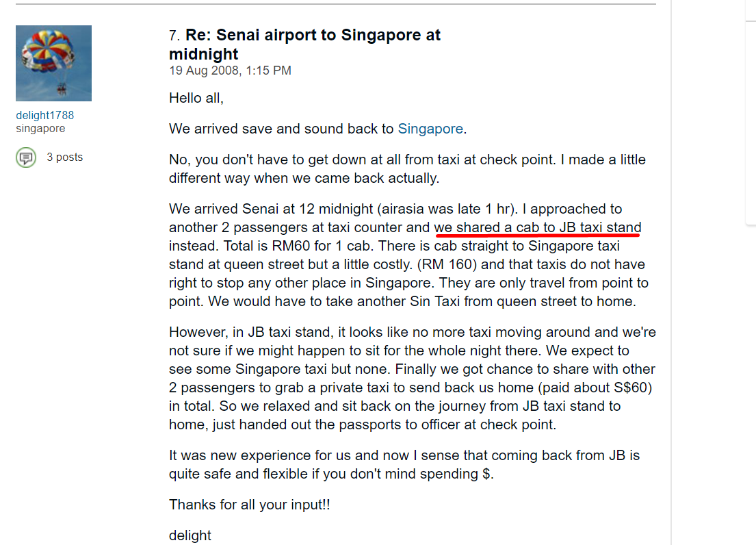756x545 pixels.
Task: Click paragraph starting "It was new experience"
Action: pos(404,465)
